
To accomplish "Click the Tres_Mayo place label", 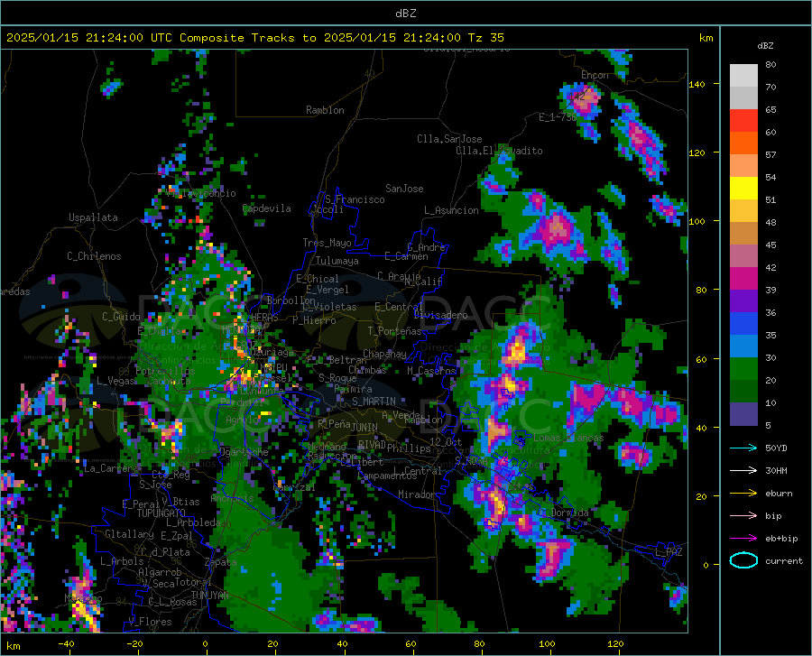I will point(327,243).
